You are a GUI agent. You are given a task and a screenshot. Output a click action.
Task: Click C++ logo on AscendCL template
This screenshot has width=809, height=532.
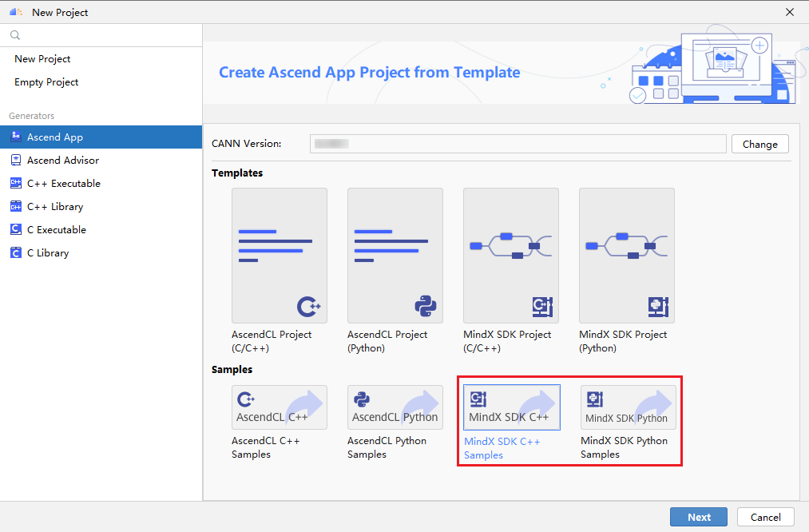[x=309, y=307]
